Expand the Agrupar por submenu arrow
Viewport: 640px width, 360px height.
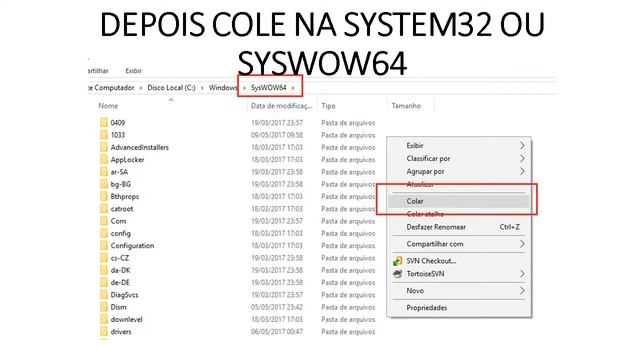click(522, 171)
